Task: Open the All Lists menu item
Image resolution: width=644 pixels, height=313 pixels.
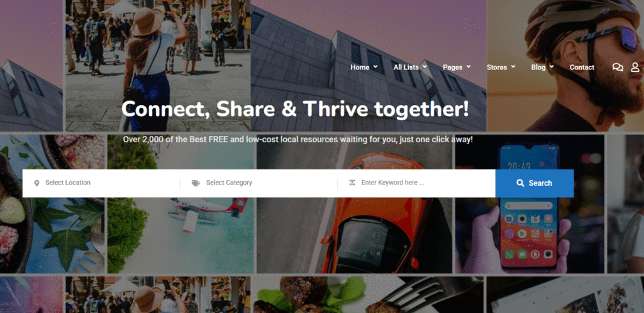Action: (x=406, y=67)
